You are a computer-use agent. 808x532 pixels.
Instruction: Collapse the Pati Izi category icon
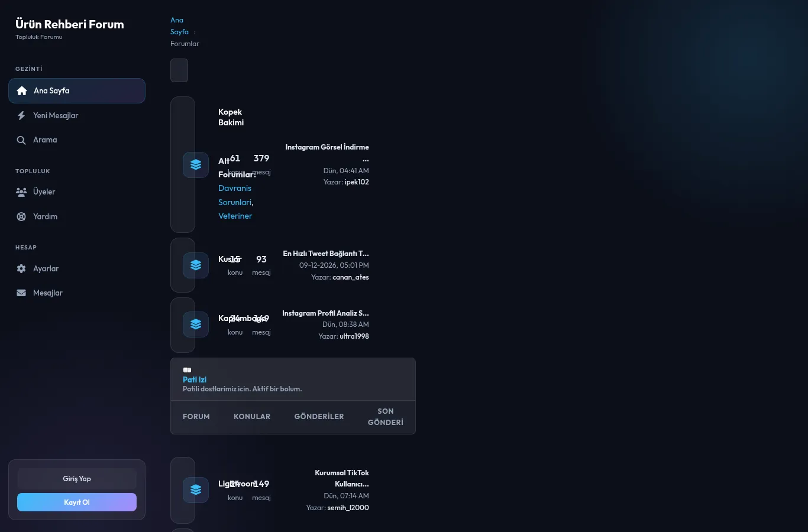187,370
